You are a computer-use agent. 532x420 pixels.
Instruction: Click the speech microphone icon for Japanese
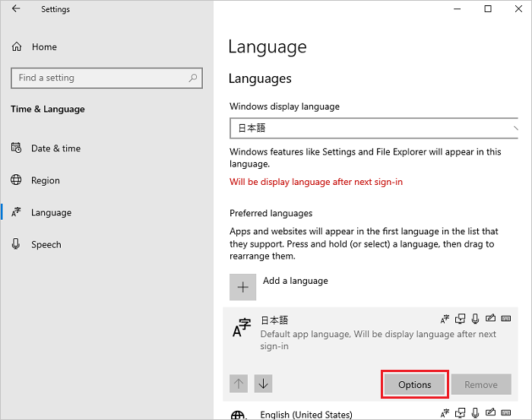(476, 319)
